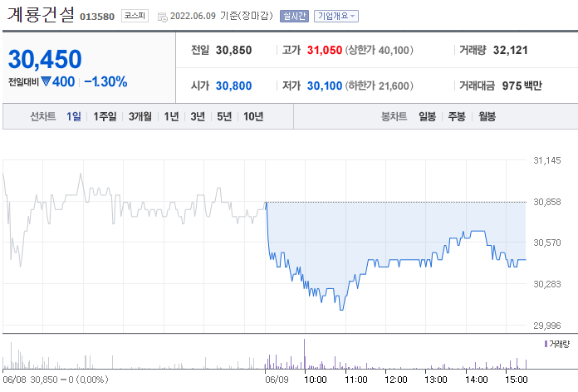Click the 10:00 time axis label
This screenshot has height=392, width=578.
click(316, 380)
